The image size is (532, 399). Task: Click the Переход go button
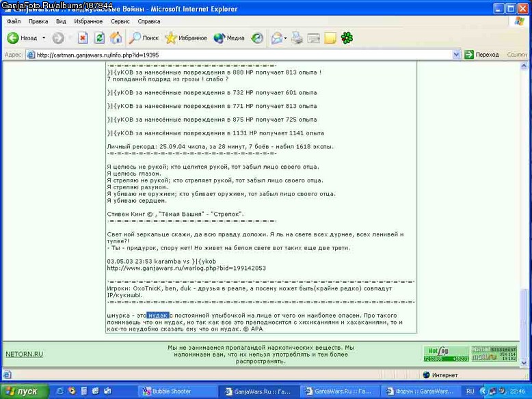(x=482, y=55)
